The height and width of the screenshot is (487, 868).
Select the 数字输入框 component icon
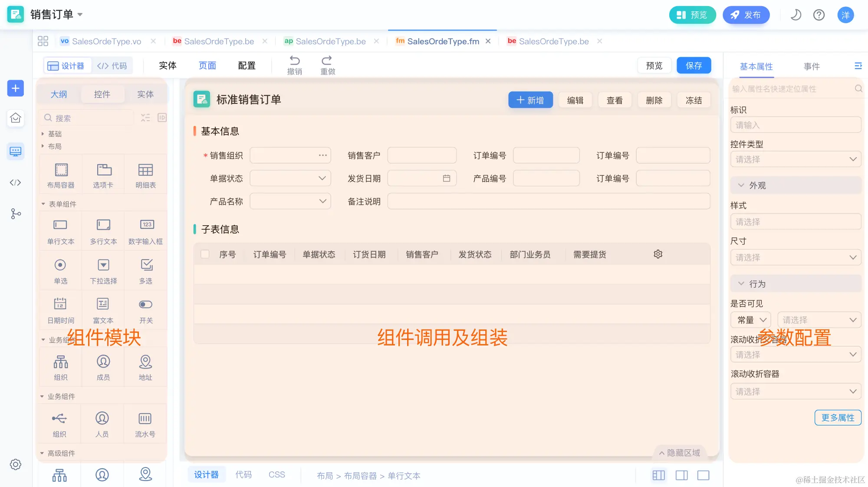point(147,225)
